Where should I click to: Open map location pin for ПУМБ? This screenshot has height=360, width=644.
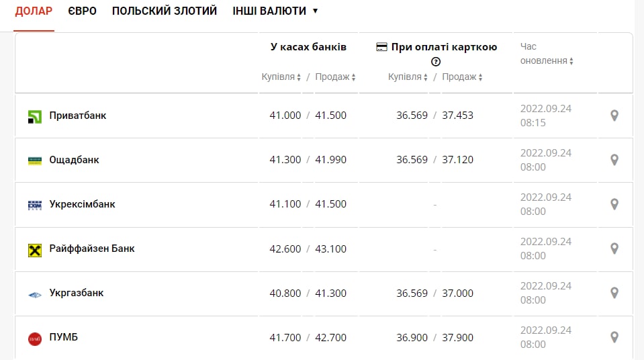[614, 337]
